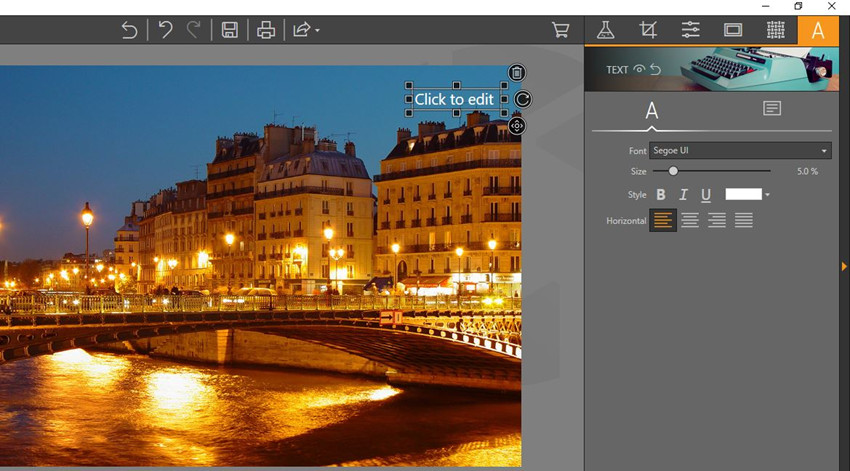Toggle Italic text style
This screenshot has height=471, width=850.
683,195
